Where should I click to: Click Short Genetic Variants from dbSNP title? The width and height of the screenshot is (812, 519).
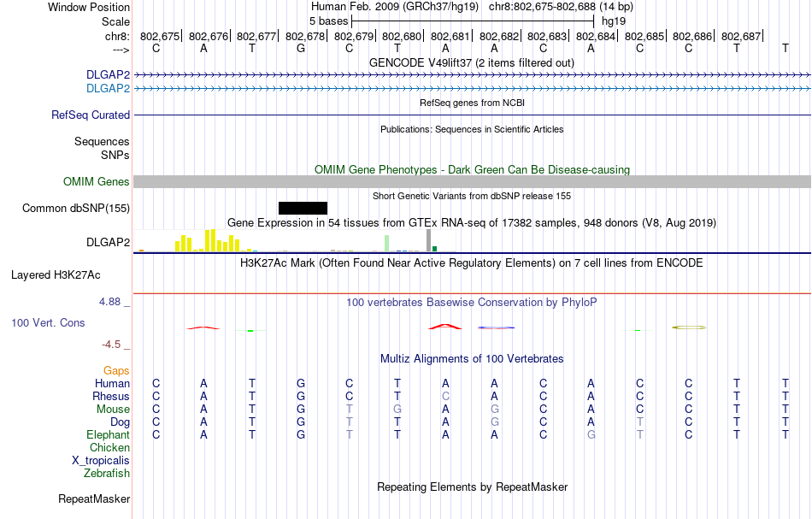472,196
